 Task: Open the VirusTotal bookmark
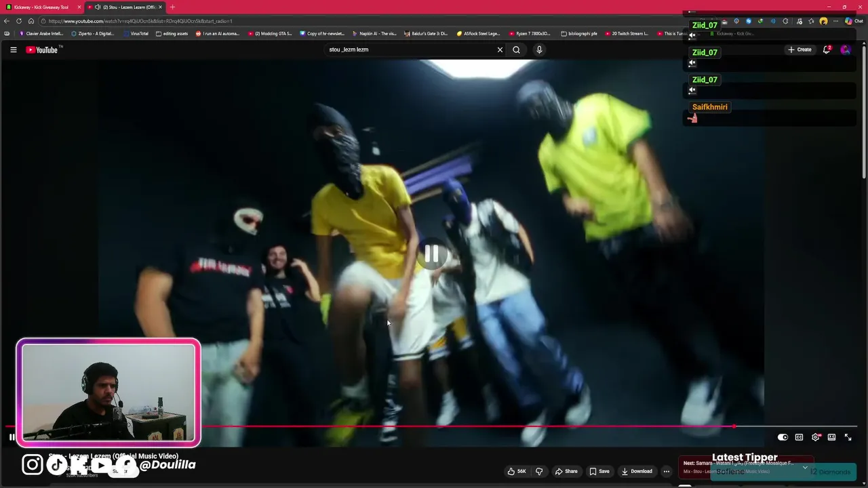136,33
